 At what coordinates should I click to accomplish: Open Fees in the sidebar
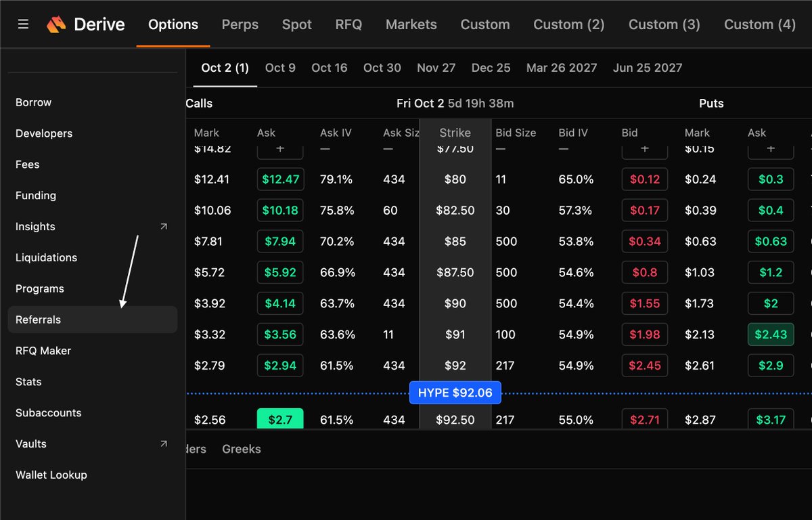pyautogui.click(x=93, y=165)
